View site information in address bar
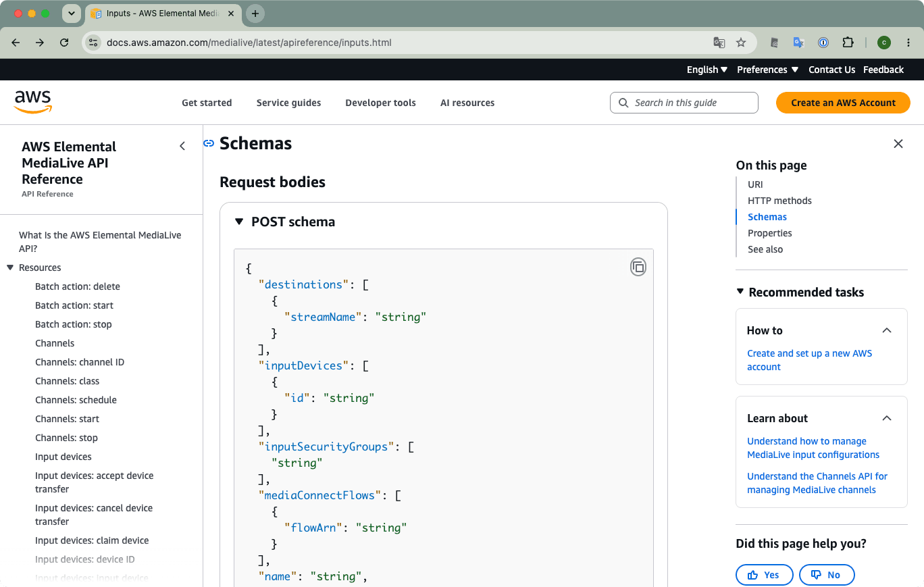Screen dimensions: 924x587 [x=93, y=43]
